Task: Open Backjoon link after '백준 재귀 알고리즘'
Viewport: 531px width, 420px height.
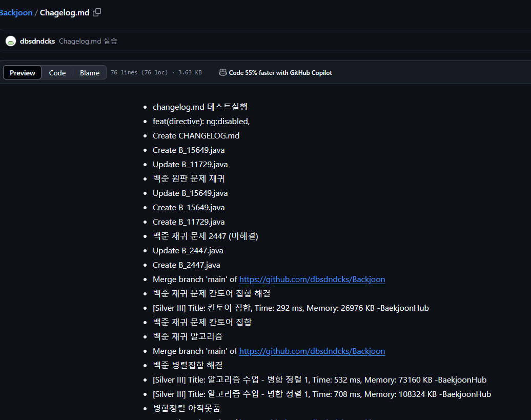Action: click(312, 351)
